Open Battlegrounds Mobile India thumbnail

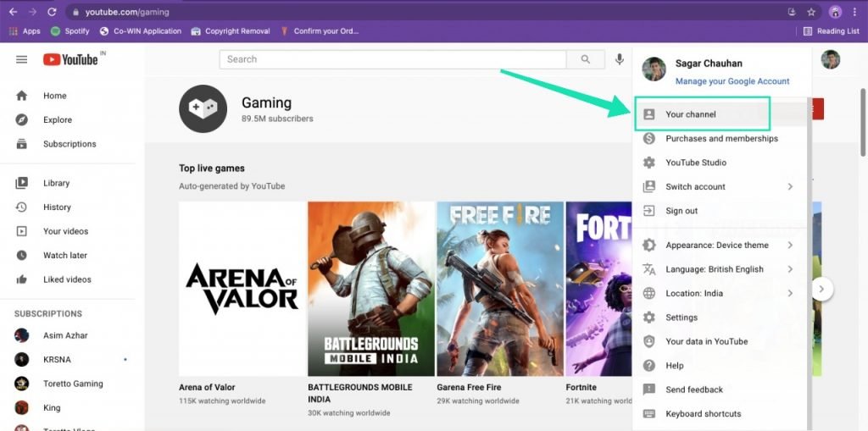click(371, 289)
